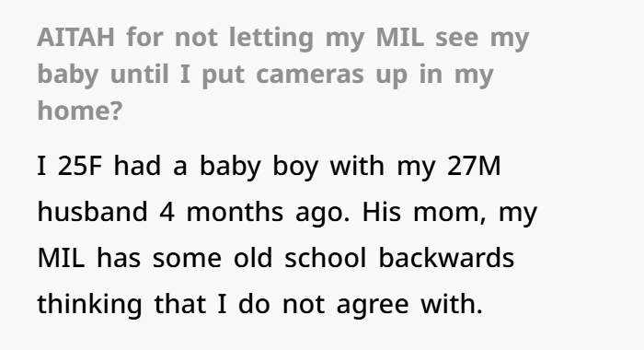Image resolution: width=644 pixels, height=350 pixels.
Task: Click "4 months ago" in the body text
Action: tap(255, 213)
